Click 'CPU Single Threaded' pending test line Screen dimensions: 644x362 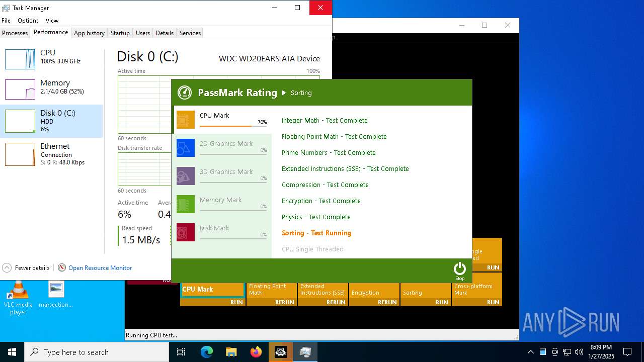(x=312, y=249)
